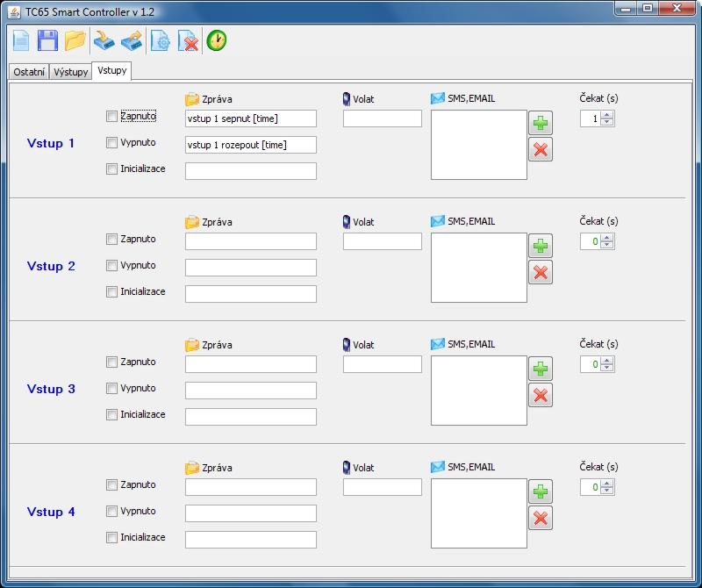Viewport: 702px width, 588px height.
Task: Switch to the Výstupy tab
Action: click(x=70, y=72)
